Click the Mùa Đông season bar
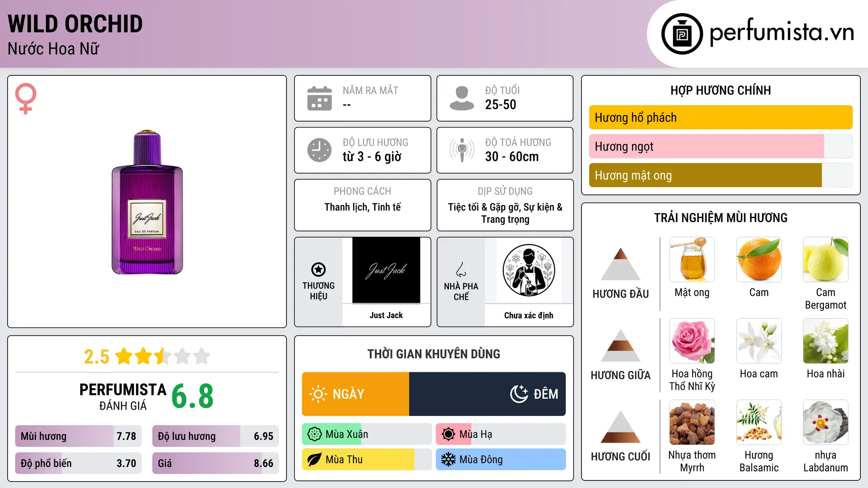 click(x=501, y=460)
